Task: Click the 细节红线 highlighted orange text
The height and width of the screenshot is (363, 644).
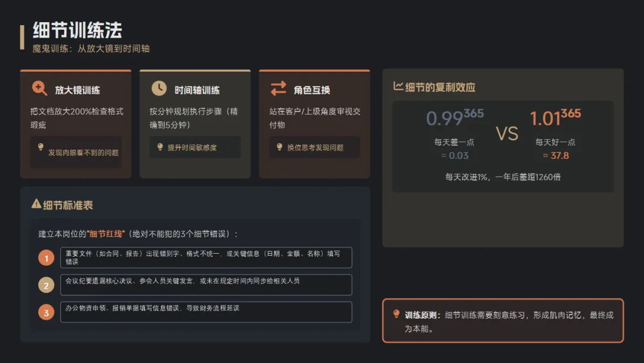Action: click(106, 234)
